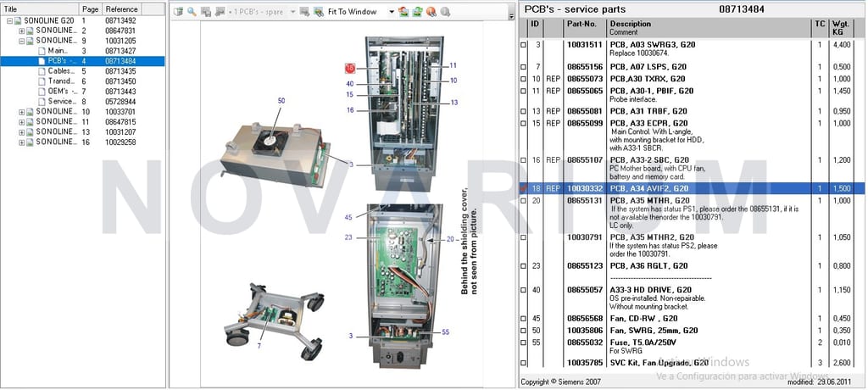Click hotspot label 45 on lower cabinet photo
This screenshot has height=390, width=868.
(348, 218)
